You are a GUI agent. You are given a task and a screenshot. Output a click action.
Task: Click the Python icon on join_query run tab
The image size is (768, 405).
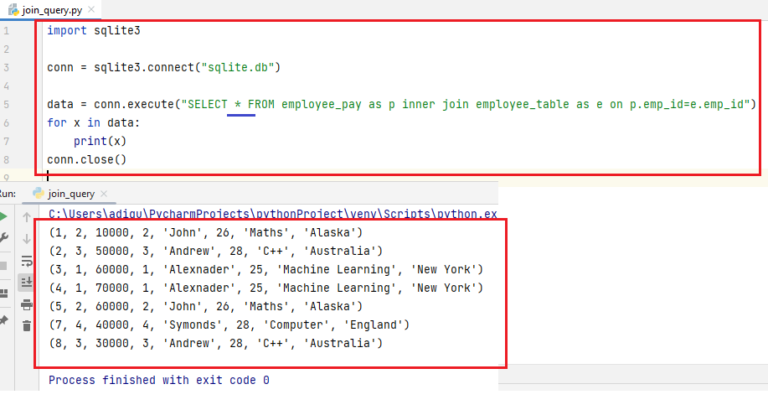pyautogui.click(x=38, y=193)
